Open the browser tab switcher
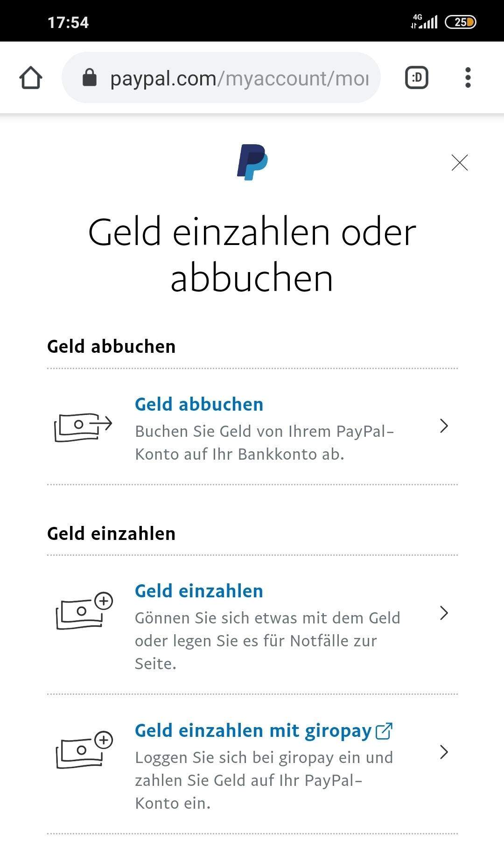504x847 pixels. click(x=415, y=77)
